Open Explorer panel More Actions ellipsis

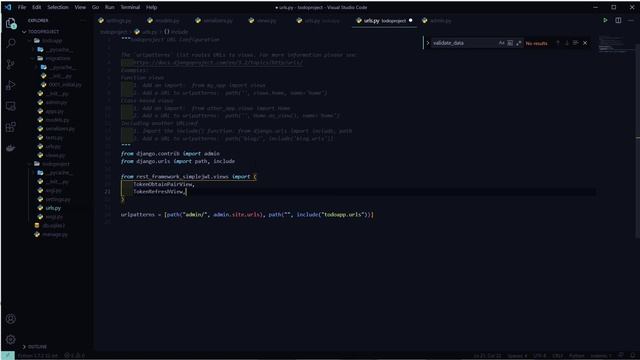(x=83, y=20)
